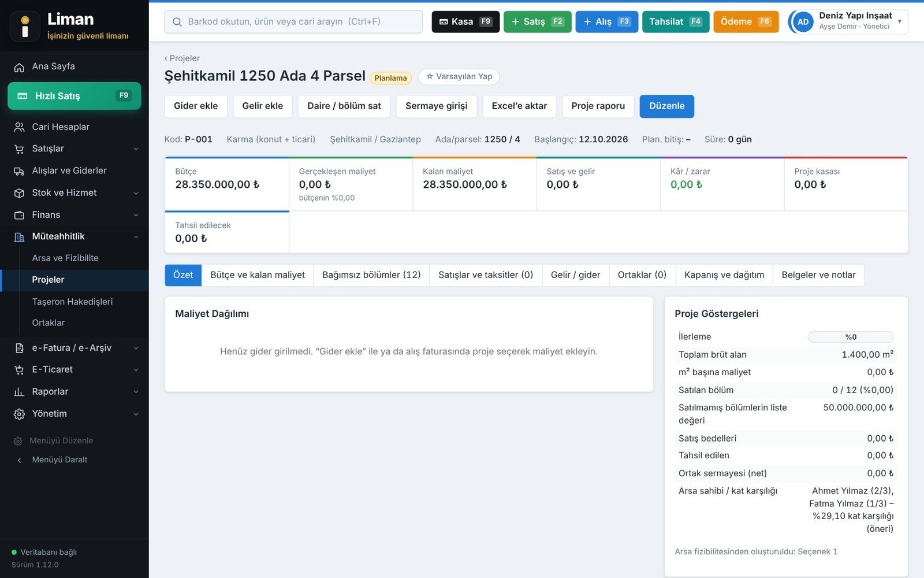Click the e-Fatura / e-Arşiv document icon

[19, 348]
